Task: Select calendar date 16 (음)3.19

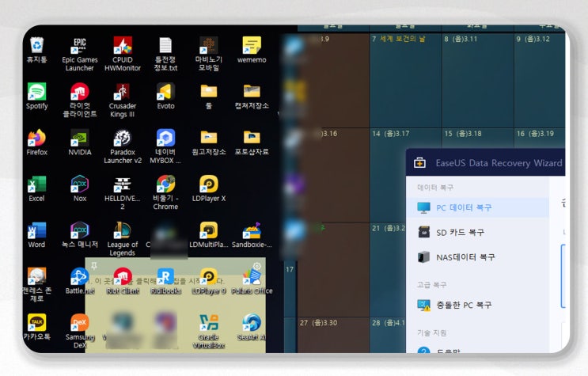Action: (x=539, y=138)
